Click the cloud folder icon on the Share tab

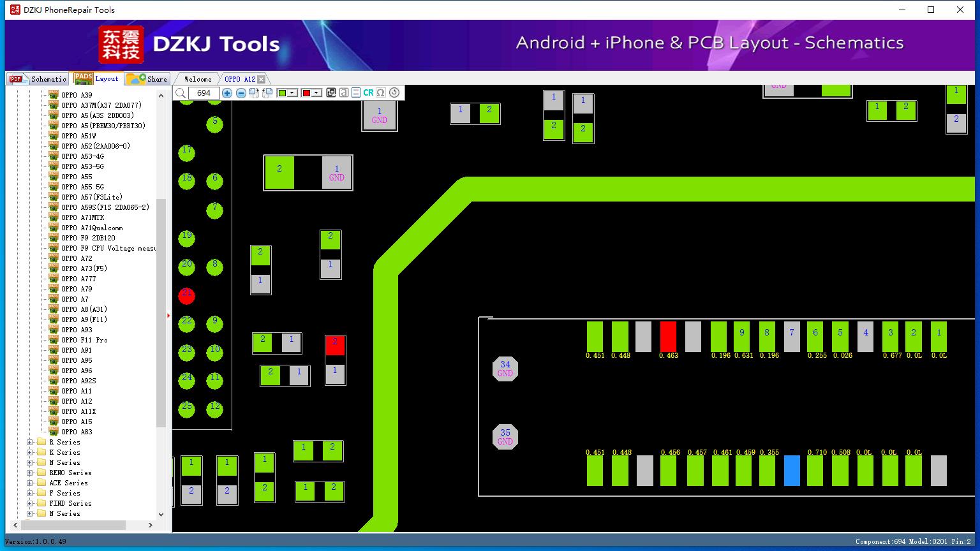pos(136,78)
